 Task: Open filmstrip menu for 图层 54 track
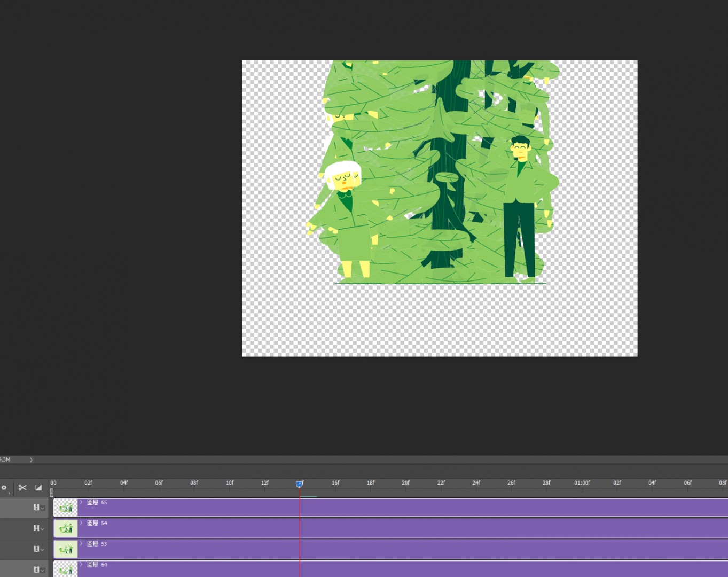coord(38,528)
